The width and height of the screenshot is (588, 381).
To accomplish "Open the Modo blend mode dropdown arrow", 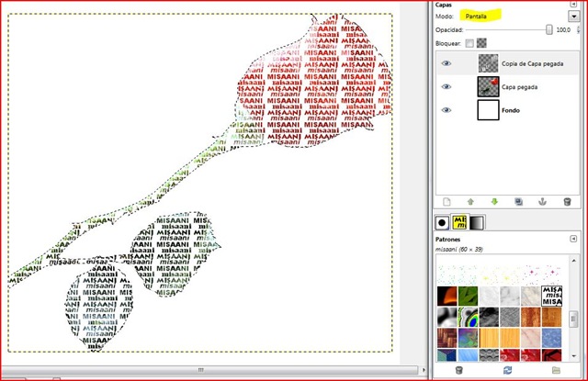I will point(573,17).
